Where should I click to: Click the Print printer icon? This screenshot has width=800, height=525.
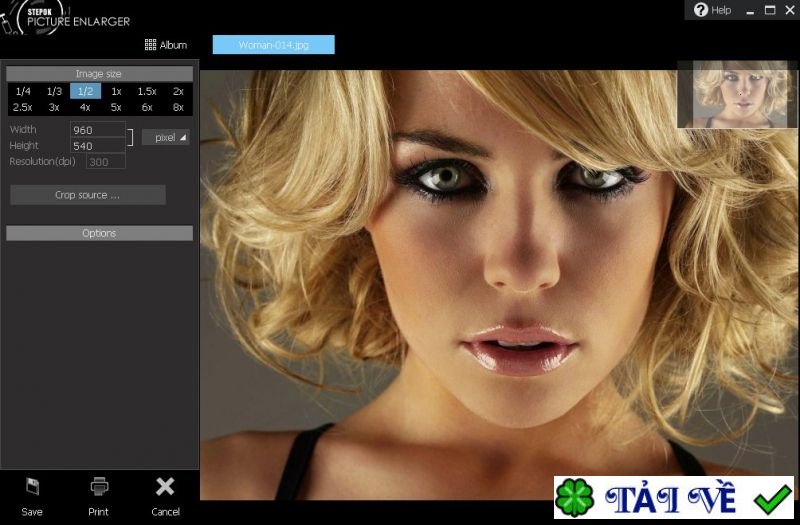click(x=99, y=487)
